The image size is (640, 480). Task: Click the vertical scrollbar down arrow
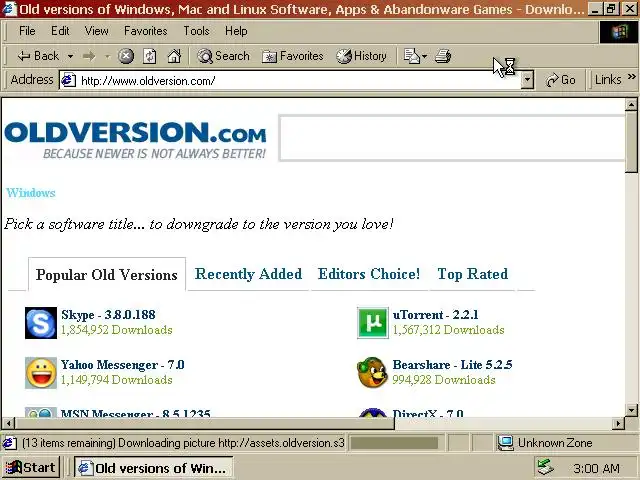[x=631, y=410]
